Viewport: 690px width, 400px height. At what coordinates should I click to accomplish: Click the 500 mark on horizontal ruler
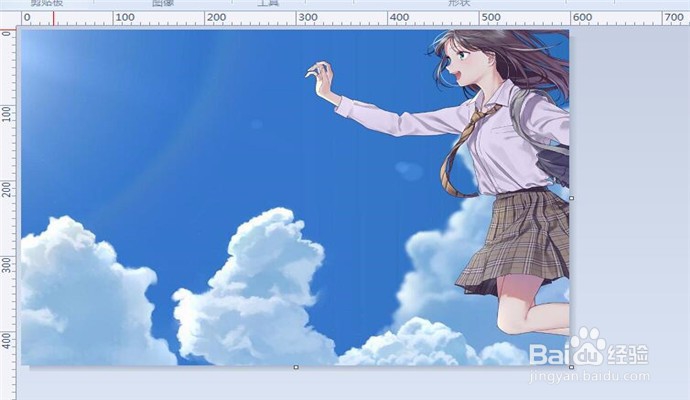(x=491, y=18)
